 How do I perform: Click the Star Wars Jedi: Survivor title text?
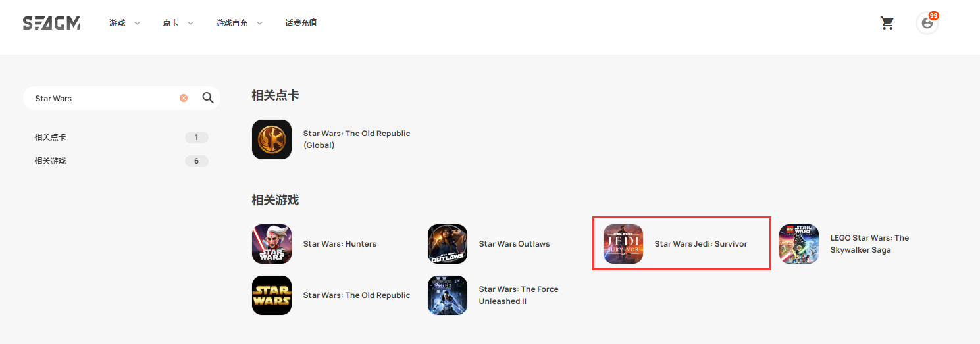(701, 244)
